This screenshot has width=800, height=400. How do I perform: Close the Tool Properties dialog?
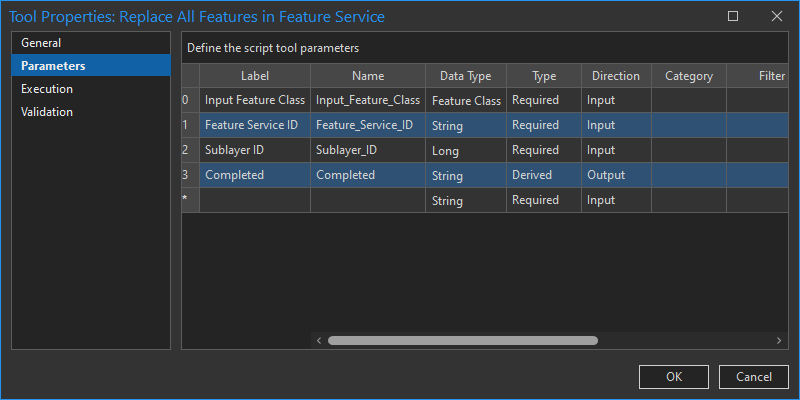776,16
